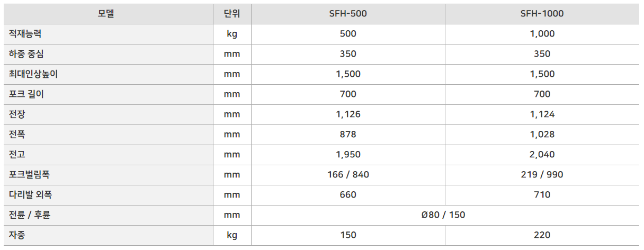644x250 pixels.
Task: Click the 1,950 전고 value
Action: [x=348, y=155]
